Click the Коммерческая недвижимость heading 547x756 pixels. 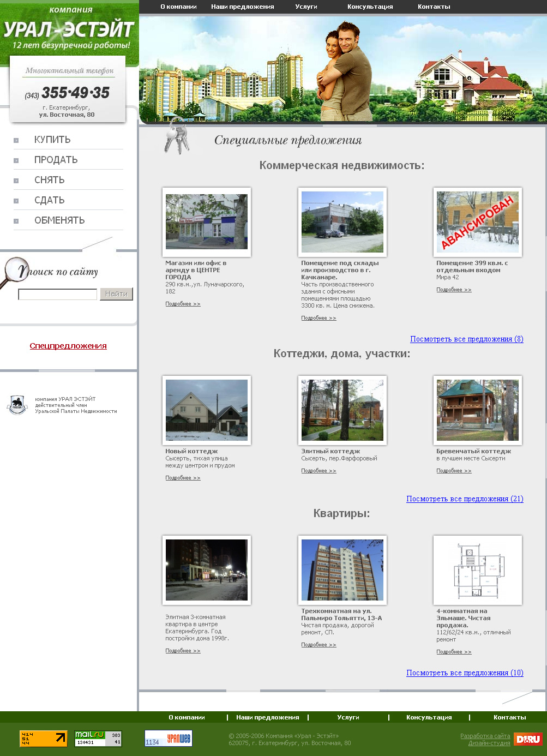[342, 165]
